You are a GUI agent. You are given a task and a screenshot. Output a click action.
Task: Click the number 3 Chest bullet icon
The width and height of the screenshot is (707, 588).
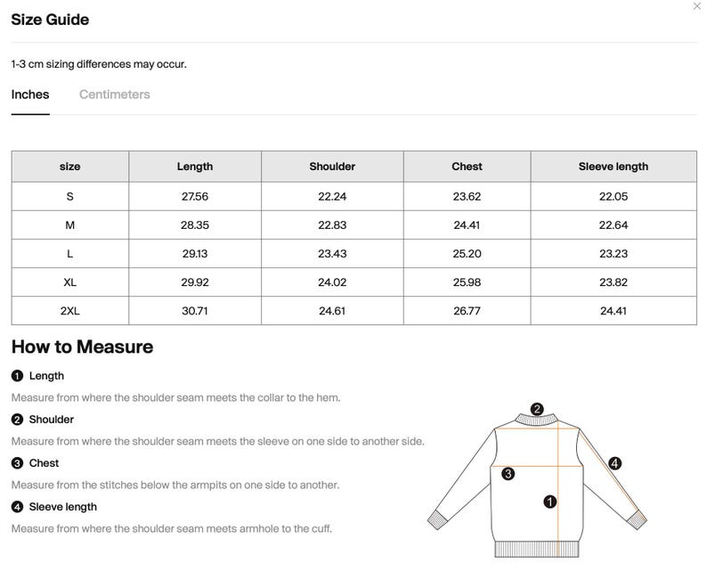(17, 463)
